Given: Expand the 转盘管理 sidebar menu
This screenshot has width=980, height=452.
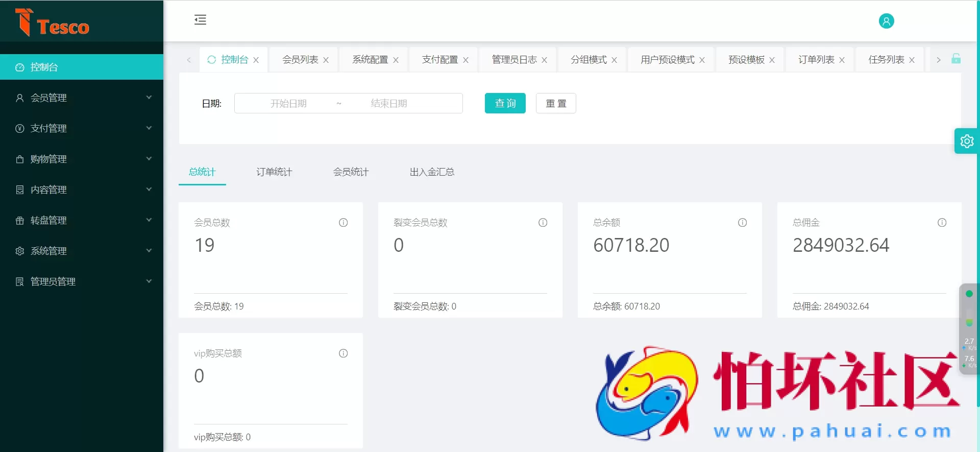Looking at the screenshot, I should [x=82, y=220].
